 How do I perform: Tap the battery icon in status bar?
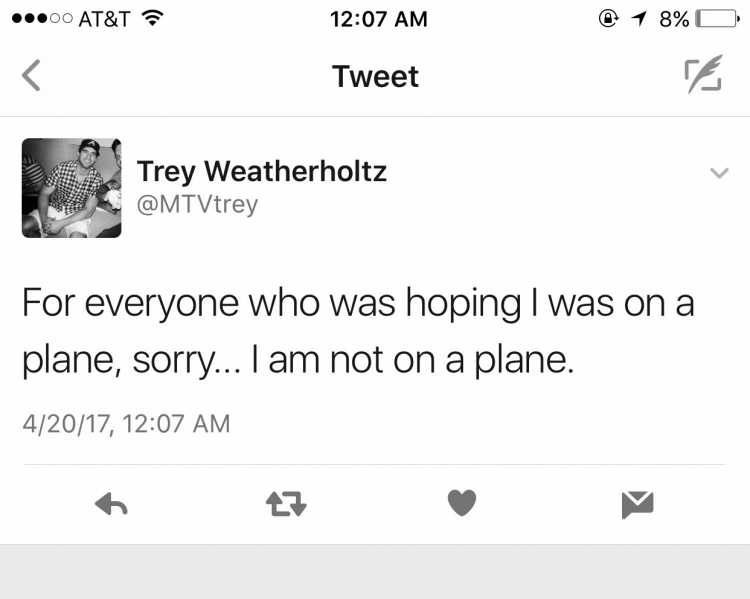coord(717,19)
